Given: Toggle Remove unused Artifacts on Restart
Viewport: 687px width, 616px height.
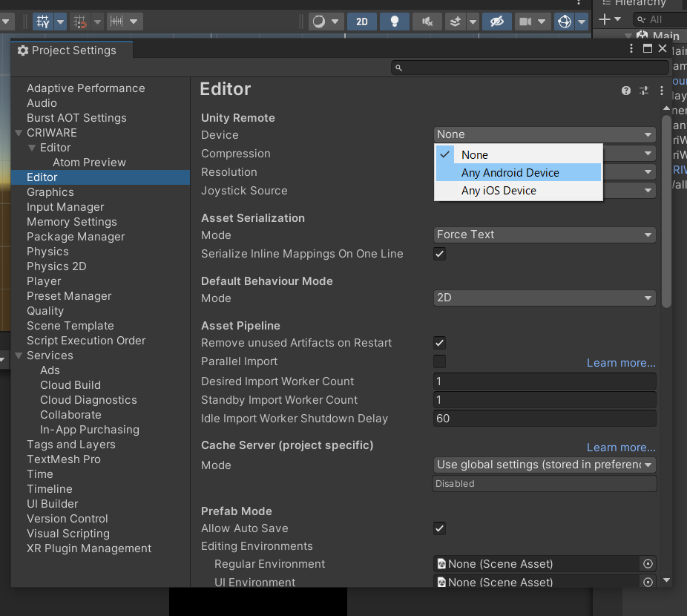Looking at the screenshot, I should click(x=439, y=343).
